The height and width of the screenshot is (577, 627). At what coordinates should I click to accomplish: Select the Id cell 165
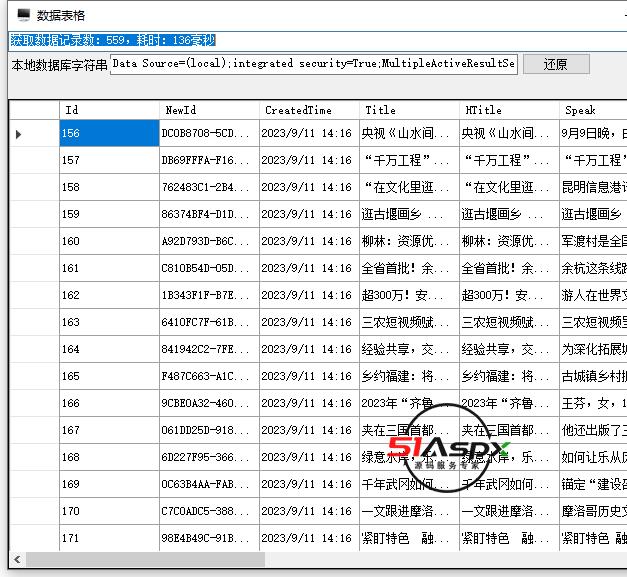point(109,376)
